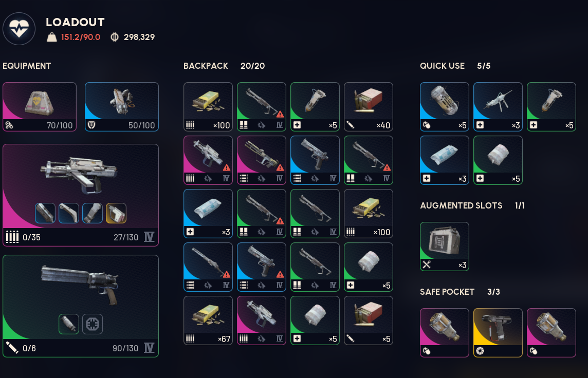588x378 pixels.
Task: Select the backpack ammo stack of ×67
Action: (x=208, y=320)
